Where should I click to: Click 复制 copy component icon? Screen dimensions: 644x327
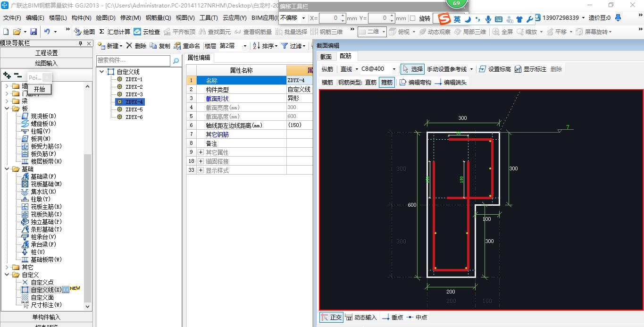[160, 46]
